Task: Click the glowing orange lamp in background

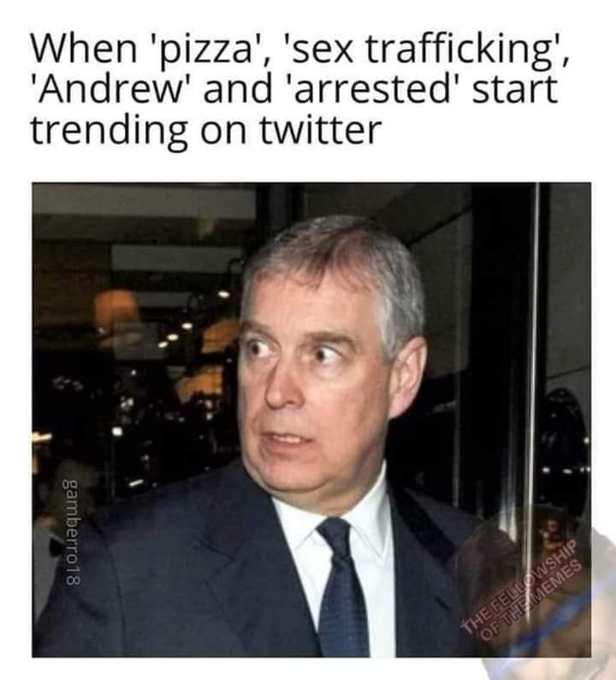Action: [116, 310]
